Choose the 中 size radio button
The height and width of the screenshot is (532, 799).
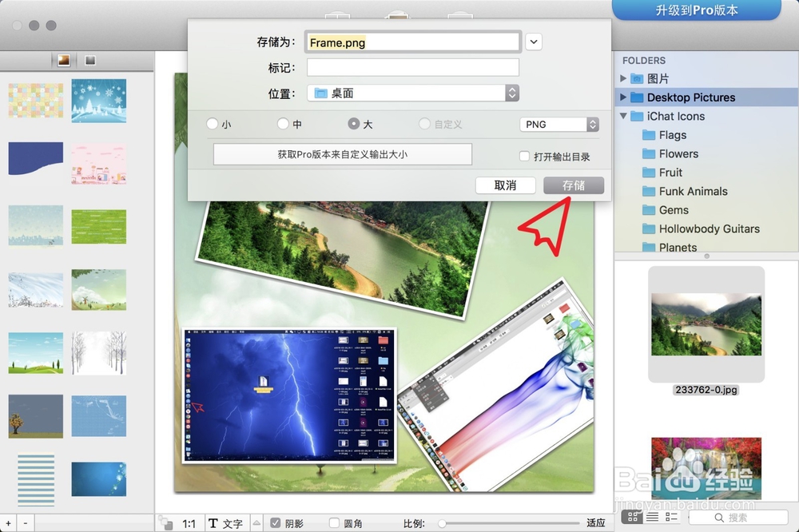point(283,124)
